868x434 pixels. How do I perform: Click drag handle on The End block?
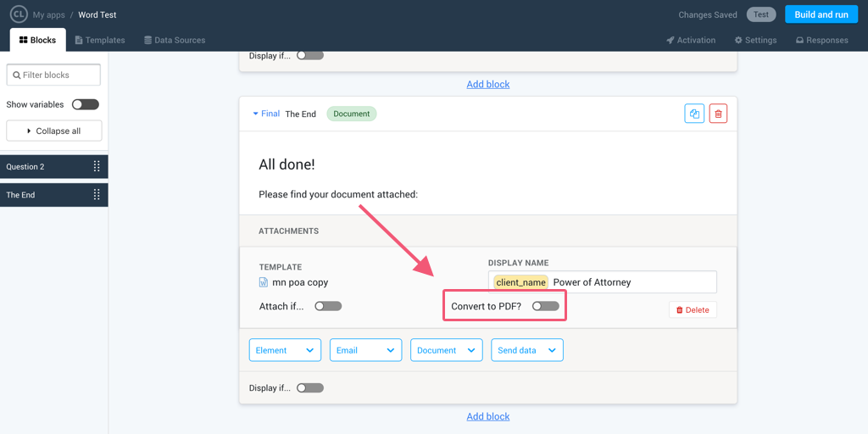(x=97, y=195)
